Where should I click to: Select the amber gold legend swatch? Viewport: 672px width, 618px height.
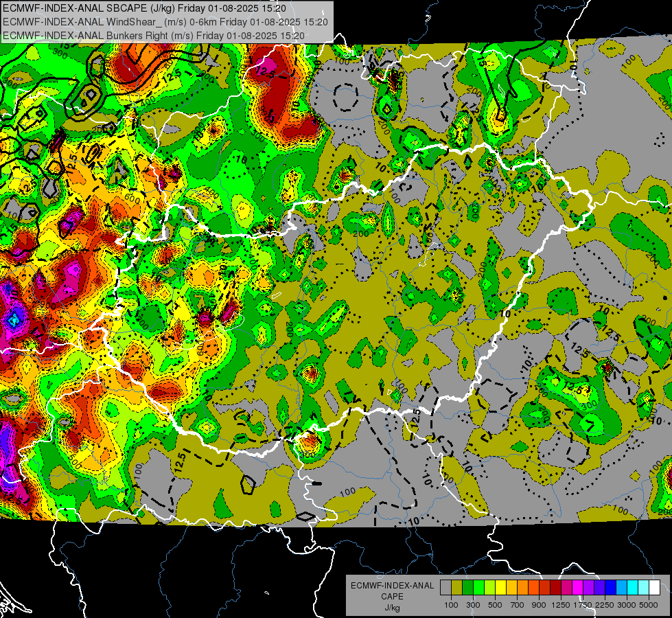point(511,588)
